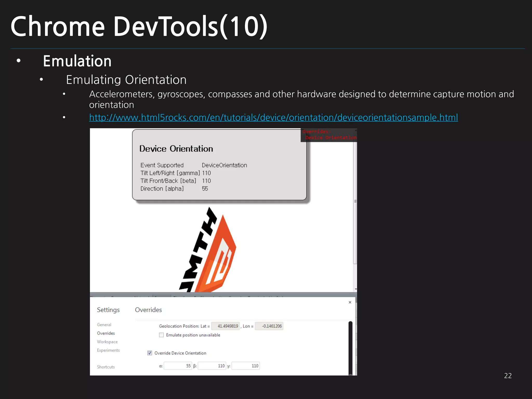The height and width of the screenshot is (399, 532).
Task: Click slide page number 22
Action: pyautogui.click(x=508, y=376)
